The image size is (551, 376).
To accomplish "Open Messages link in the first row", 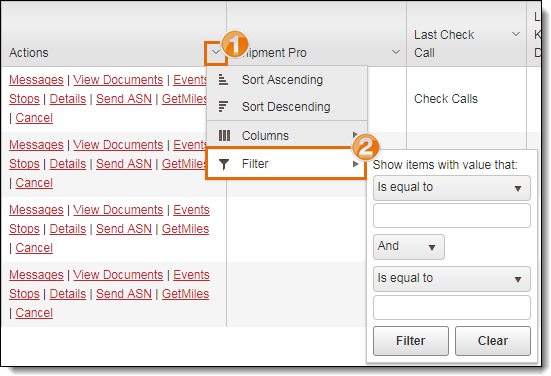I will (36, 80).
